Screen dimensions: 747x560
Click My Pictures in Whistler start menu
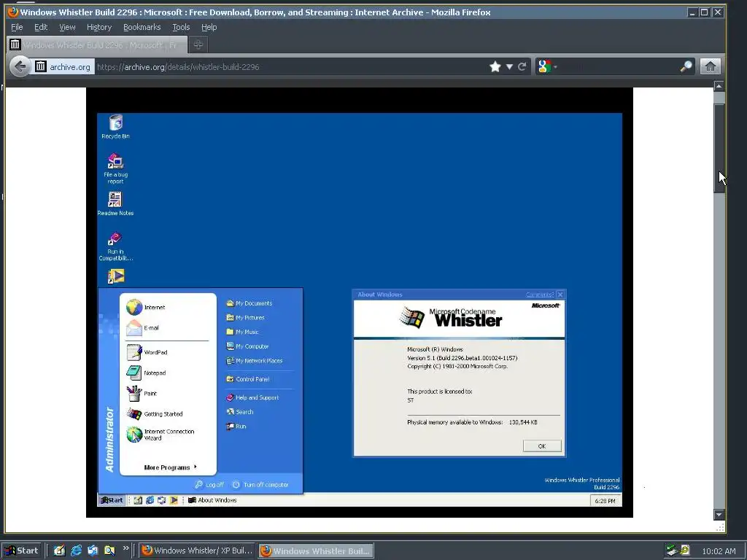(x=245, y=318)
